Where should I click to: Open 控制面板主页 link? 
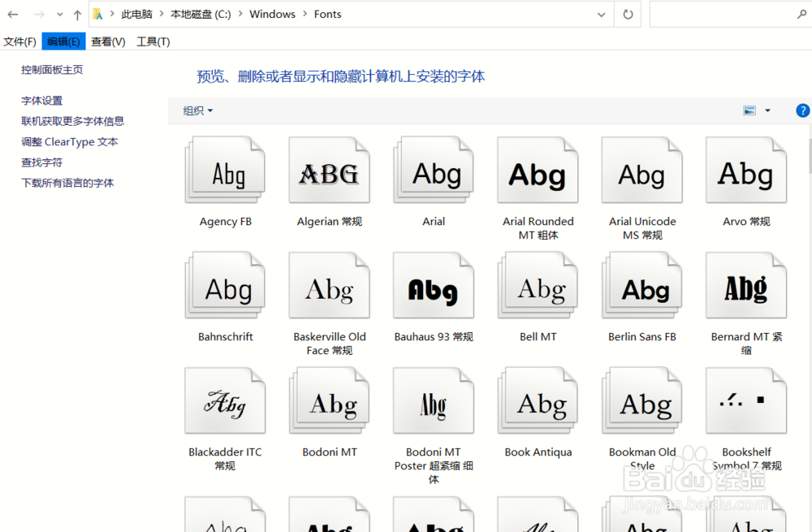click(x=52, y=69)
